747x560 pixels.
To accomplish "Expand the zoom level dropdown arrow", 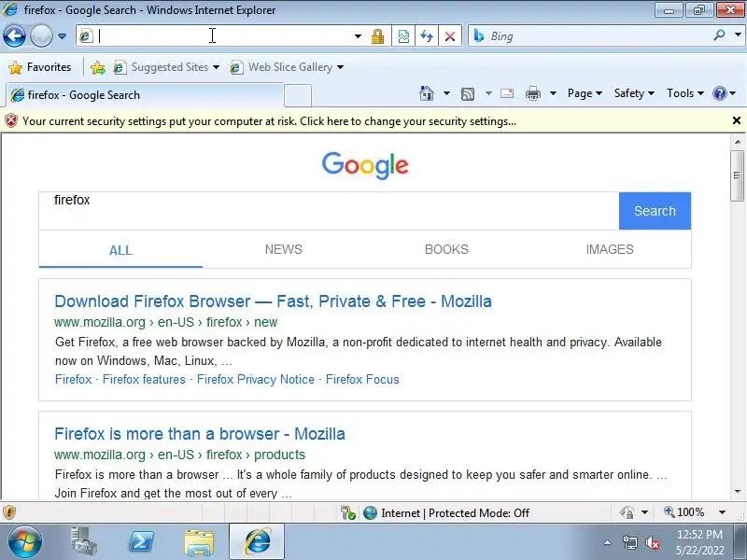I will pyautogui.click(x=722, y=512).
